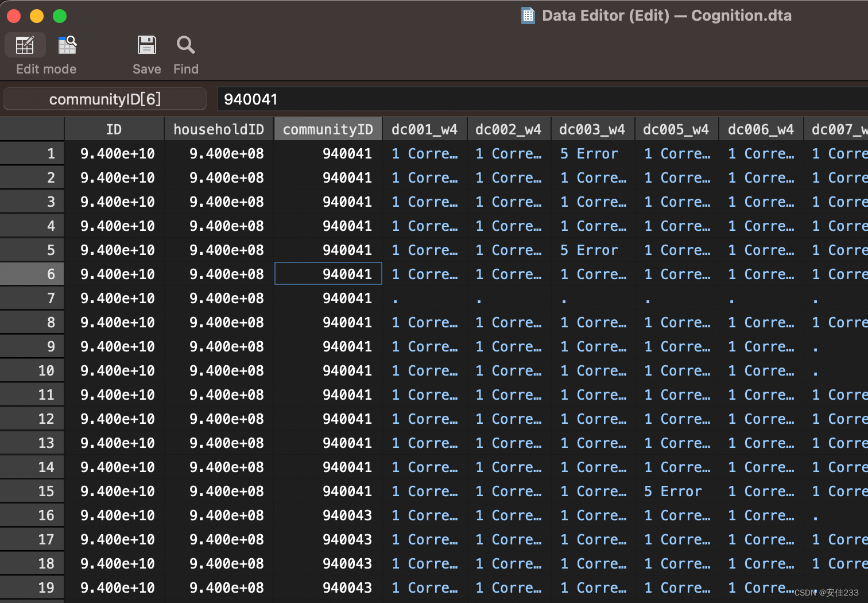Click the dc002_w4 cell in row 8
Viewport: 868px width, 603px height.
509,322
